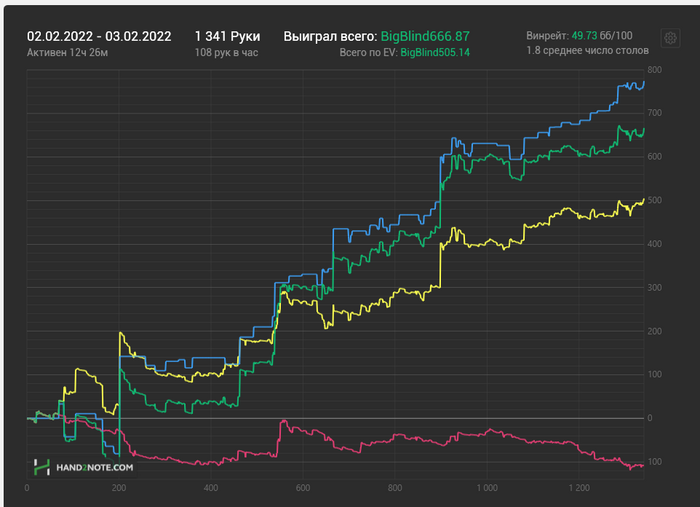Click the 600 x-axis hands label
This screenshot has width=700, height=507.
click(x=303, y=488)
